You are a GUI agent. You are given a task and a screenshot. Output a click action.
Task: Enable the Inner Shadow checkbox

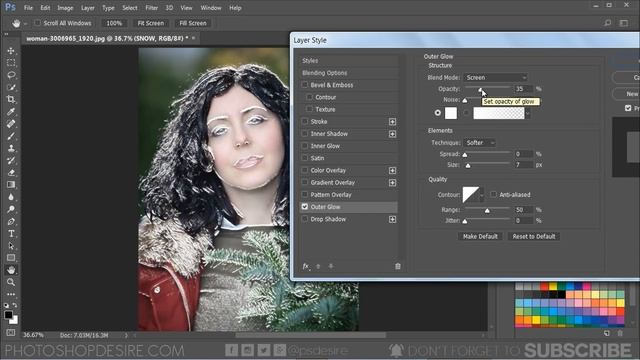coord(304,133)
